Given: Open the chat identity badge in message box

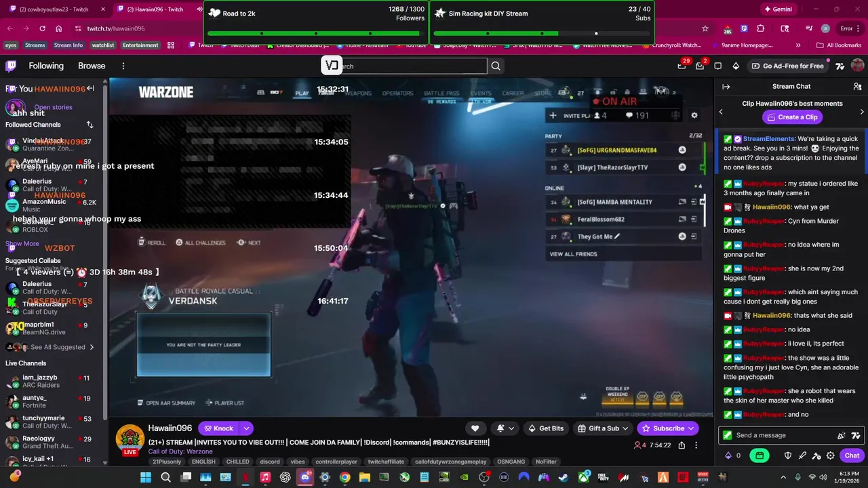Looking at the screenshot, I should (728, 435).
